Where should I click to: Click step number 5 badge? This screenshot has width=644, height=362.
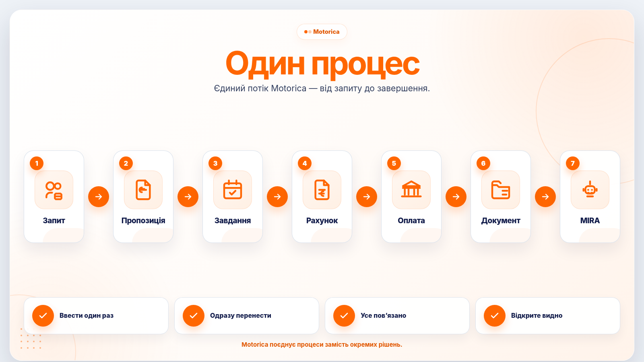394,163
